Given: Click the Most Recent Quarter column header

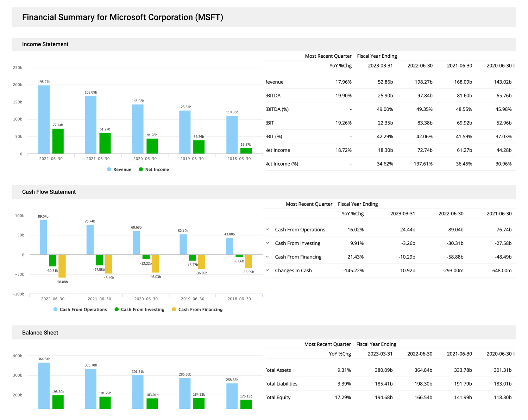Looking at the screenshot, I should tap(328, 56).
